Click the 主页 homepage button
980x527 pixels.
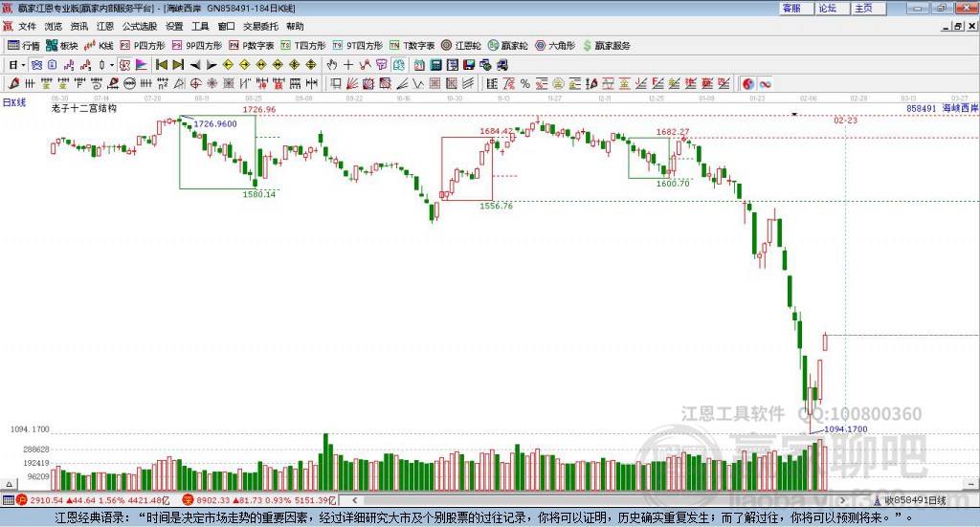pyautogui.click(x=869, y=8)
